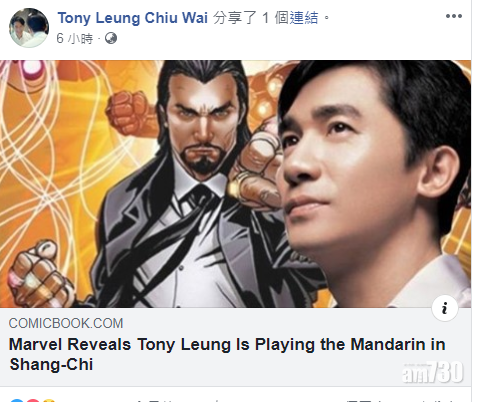This screenshot has height=402, width=484.
Task: Open Tony Leung Chiu Wai profile name link
Action: [133, 18]
